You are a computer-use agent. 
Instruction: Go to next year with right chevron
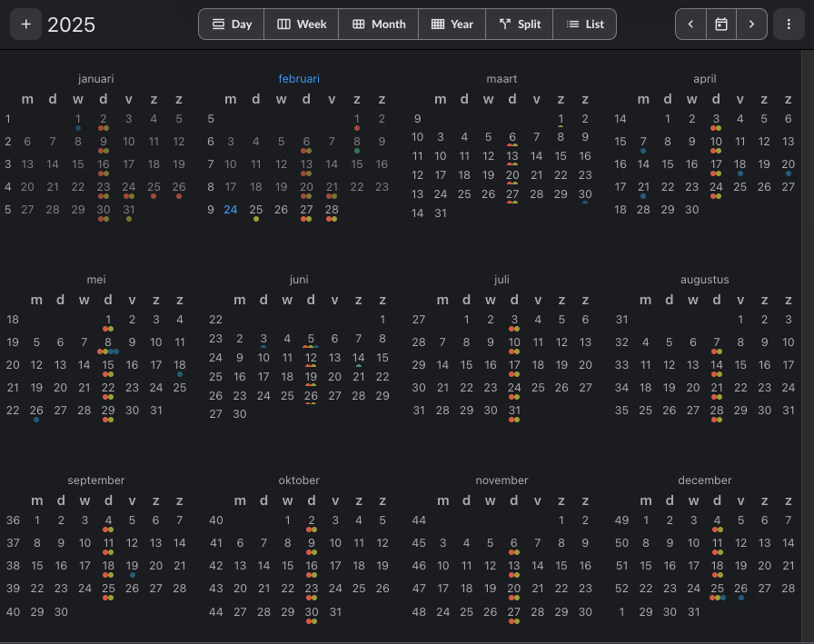click(x=751, y=25)
